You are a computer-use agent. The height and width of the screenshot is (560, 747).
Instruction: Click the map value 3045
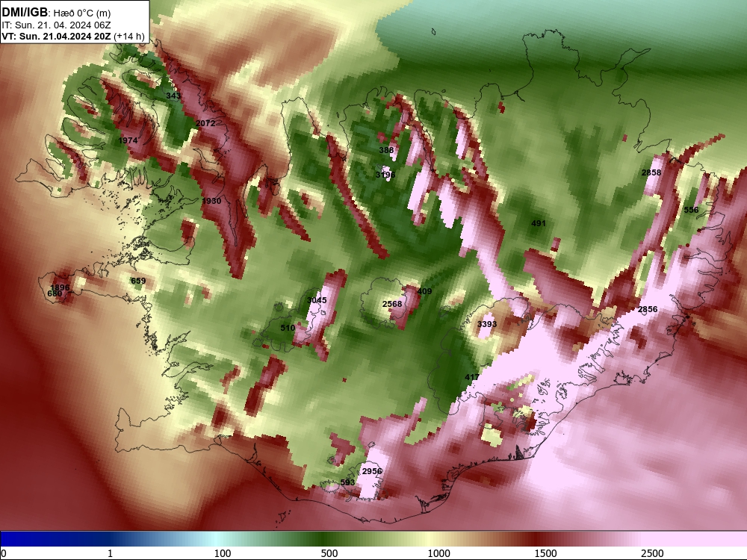click(x=317, y=300)
